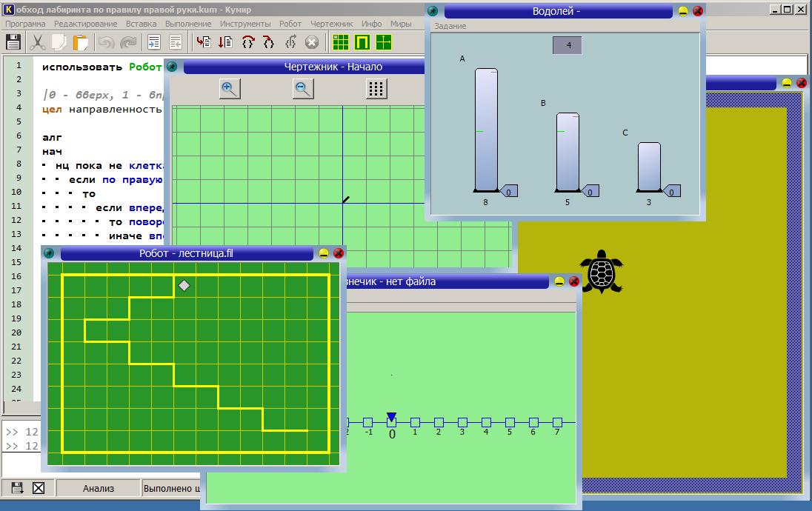Viewport: 812px width, 511px height.
Task: Minimize the main Кумир window
Action: point(775,10)
